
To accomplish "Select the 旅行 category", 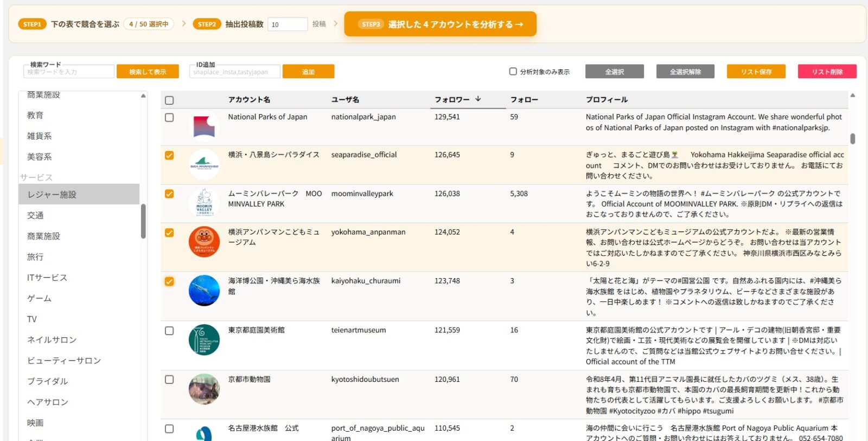I will click(79, 257).
